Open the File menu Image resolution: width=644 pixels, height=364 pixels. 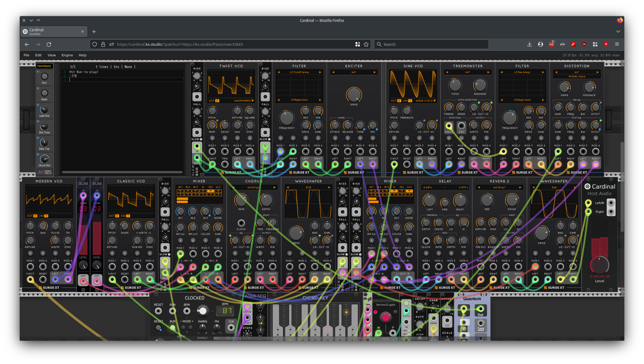pos(26,55)
